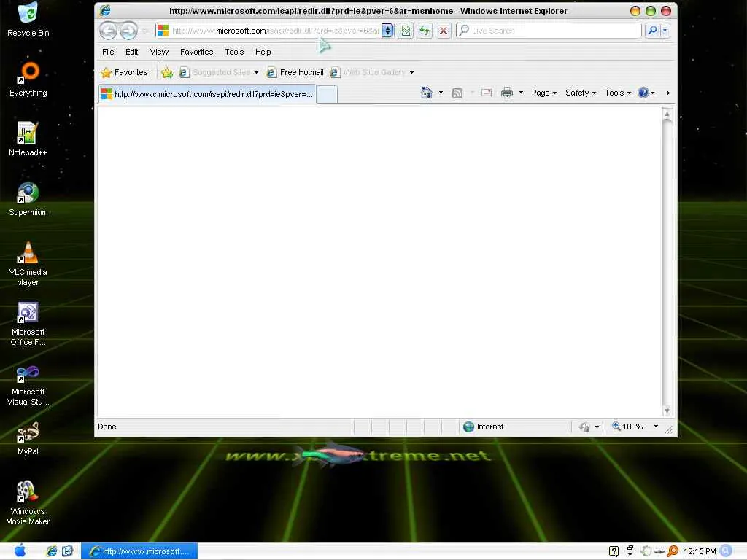Open the Edit menu

[x=131, y=52]
